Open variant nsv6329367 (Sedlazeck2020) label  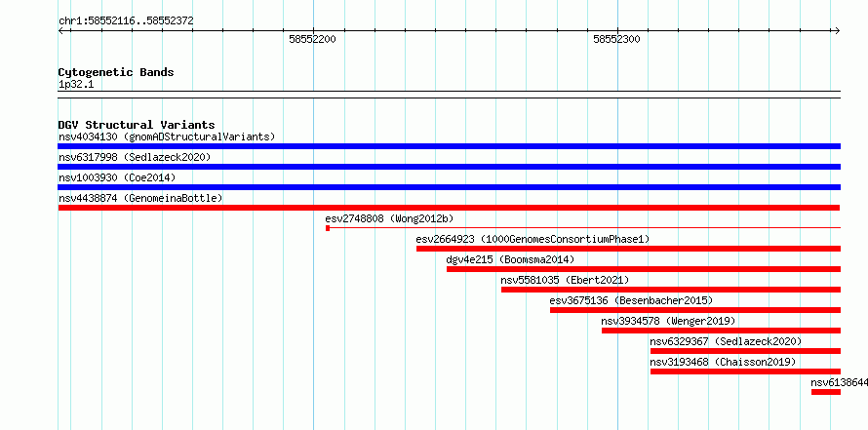pos(726,341)
